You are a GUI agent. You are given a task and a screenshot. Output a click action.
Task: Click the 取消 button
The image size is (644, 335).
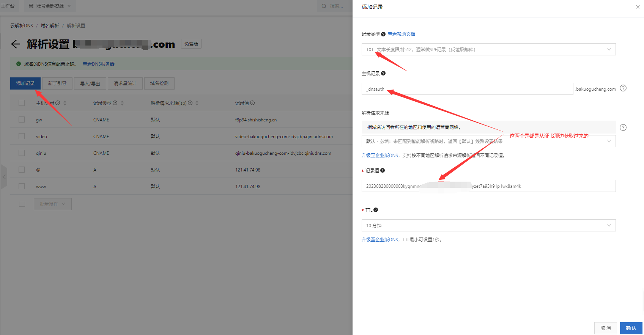tap(605, 328)
